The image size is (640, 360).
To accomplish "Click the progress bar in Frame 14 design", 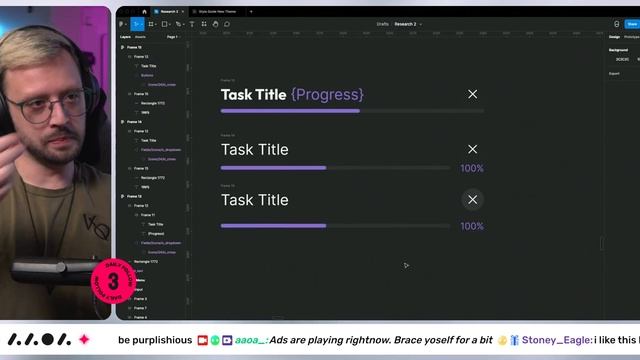I will [x=335, y=168].
